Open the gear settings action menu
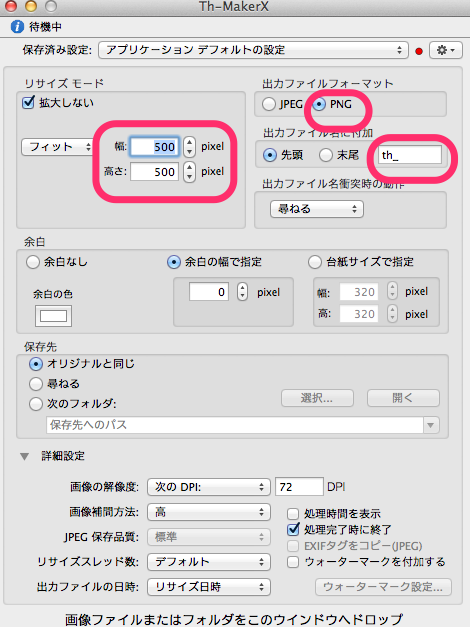Image resolution: width=470 pixels, height=627 pixels. point(446,50)
